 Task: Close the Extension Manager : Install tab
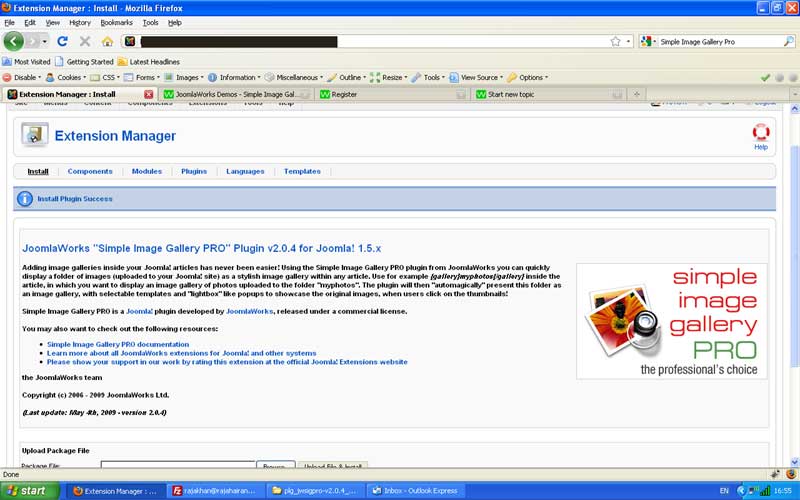click(x=148, y=94)
